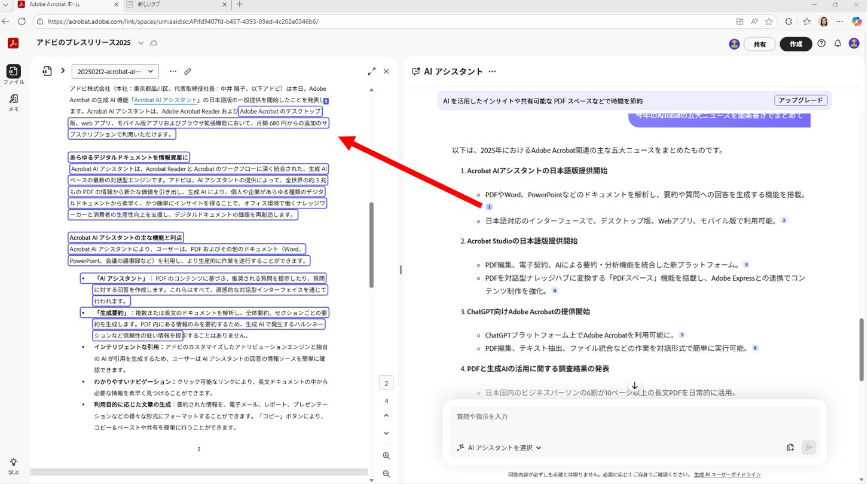
Task: Open the ファイル panel in the left sidebar
Action: pos(13,71)
